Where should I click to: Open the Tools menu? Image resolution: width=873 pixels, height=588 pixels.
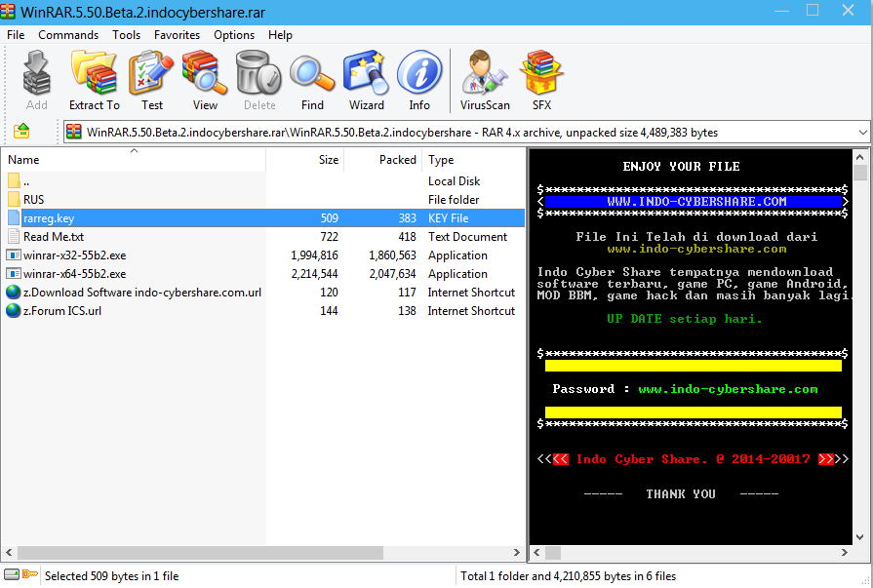pos(127,34)
